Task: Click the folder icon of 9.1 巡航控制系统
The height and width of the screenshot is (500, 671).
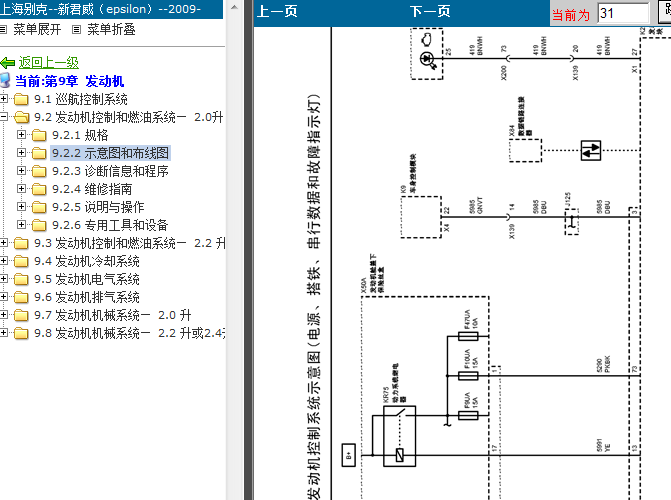Action: point(21,99)
